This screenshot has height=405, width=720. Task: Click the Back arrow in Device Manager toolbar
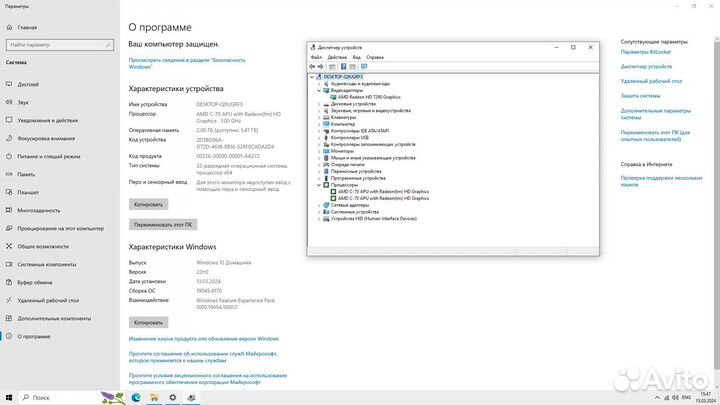click(313, 67)
